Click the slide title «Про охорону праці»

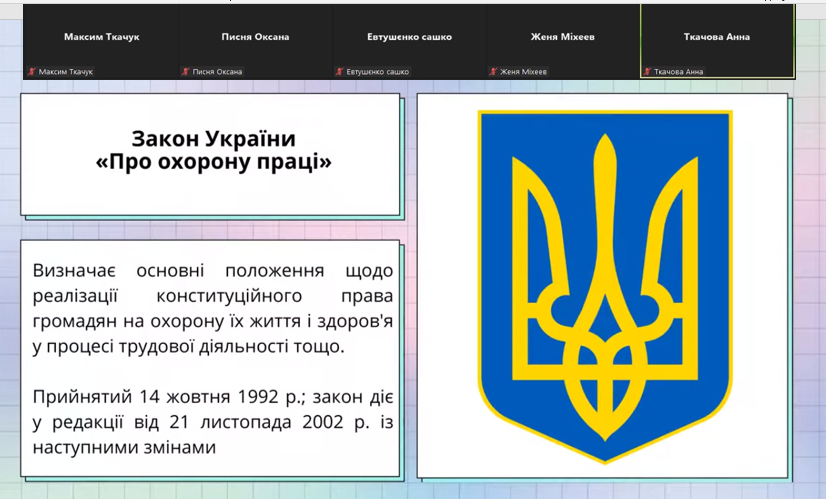(x=213, y=162)
